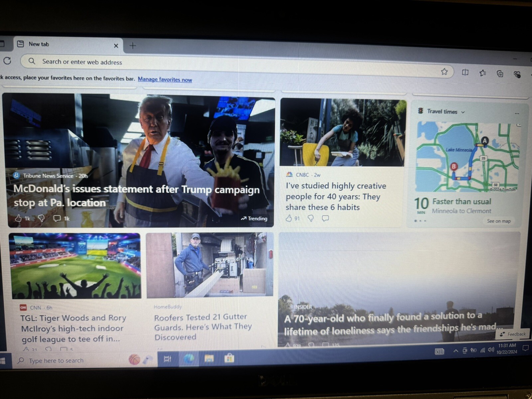Open Travel times card more options menu
The width and height of the screenshot is (532, 399).
[x=517, y=113]
